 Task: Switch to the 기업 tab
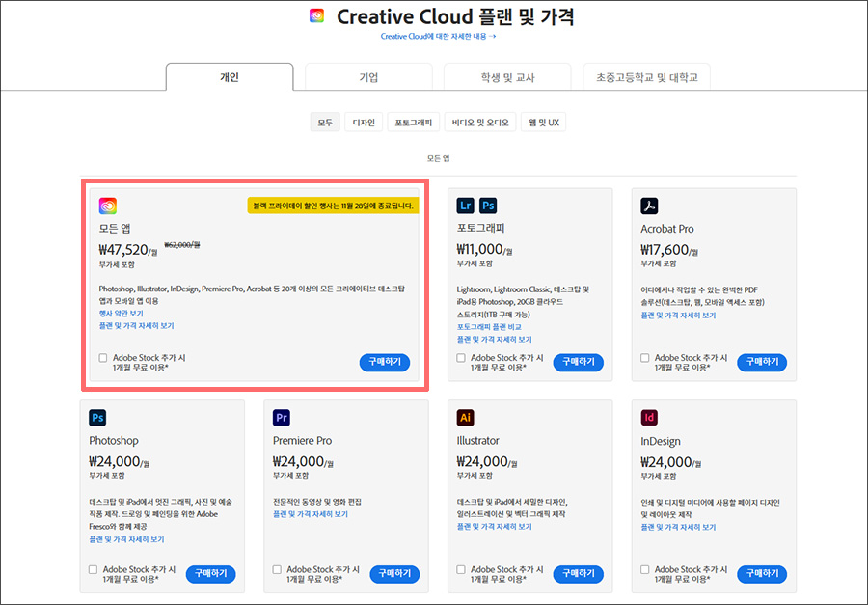(x=368, y=77)
